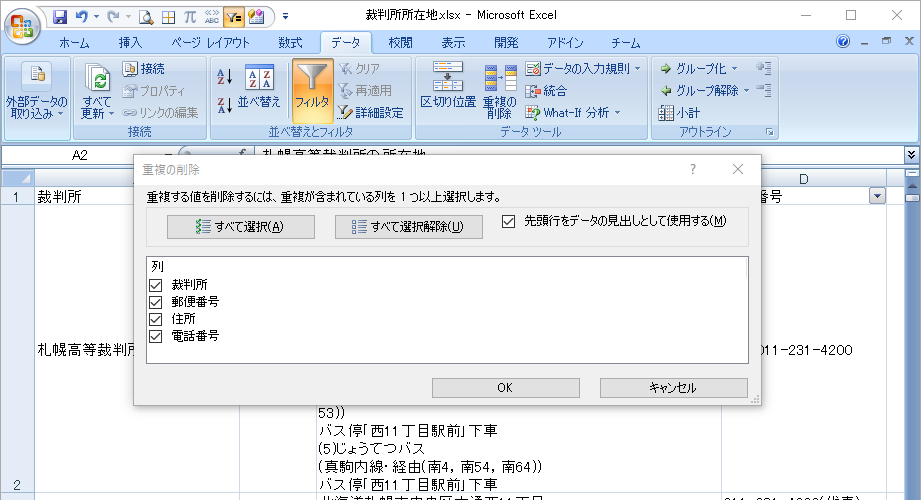Switch to ホーム tab
The width and height of the screenshot is (921, 500).
pos(74,43)
